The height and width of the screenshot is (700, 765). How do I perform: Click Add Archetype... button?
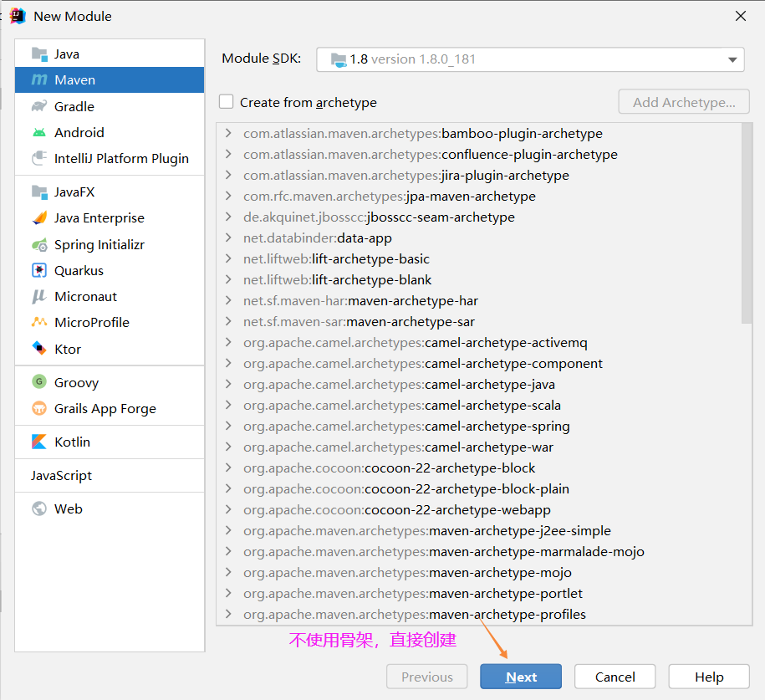[x=684, y=102]
